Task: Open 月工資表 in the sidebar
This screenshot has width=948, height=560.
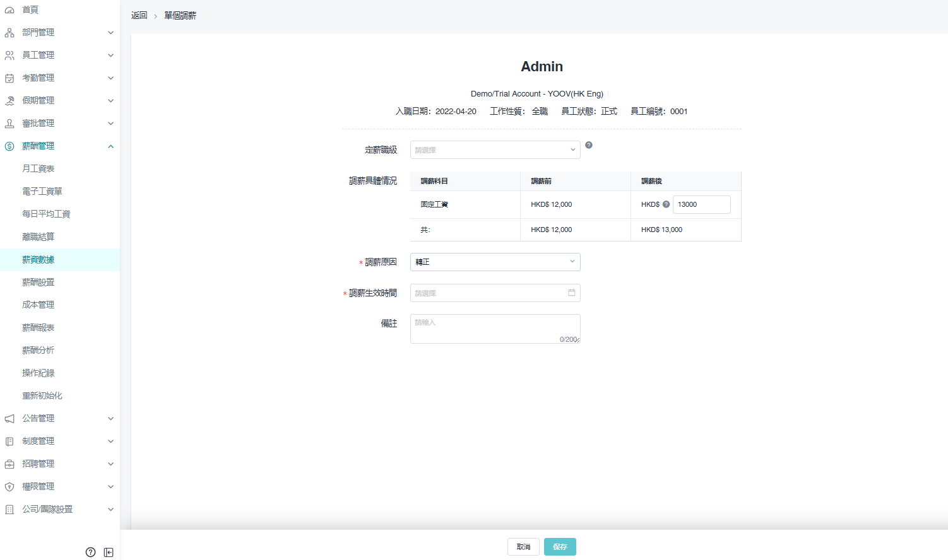Action: 39,169
